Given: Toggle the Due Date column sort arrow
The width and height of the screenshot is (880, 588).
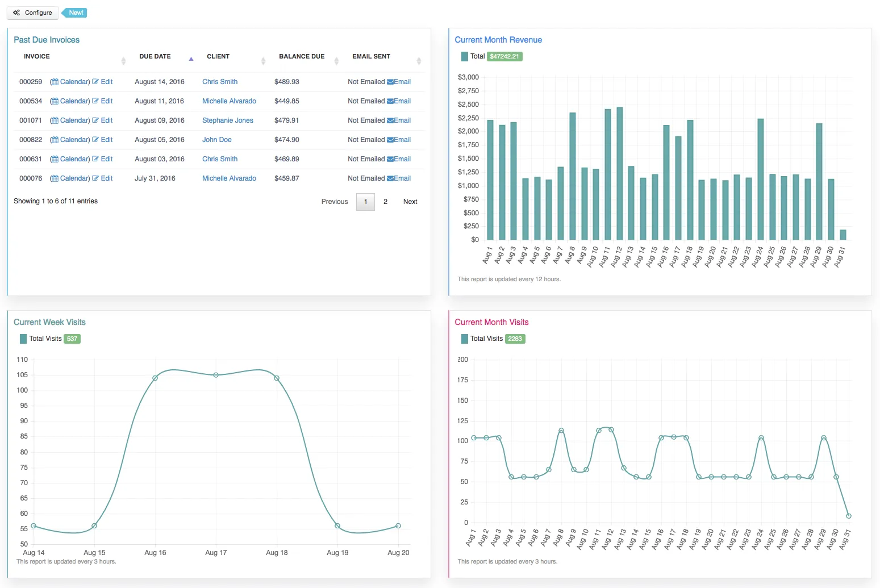Looking at the screenshot, I should pos(191,59).
